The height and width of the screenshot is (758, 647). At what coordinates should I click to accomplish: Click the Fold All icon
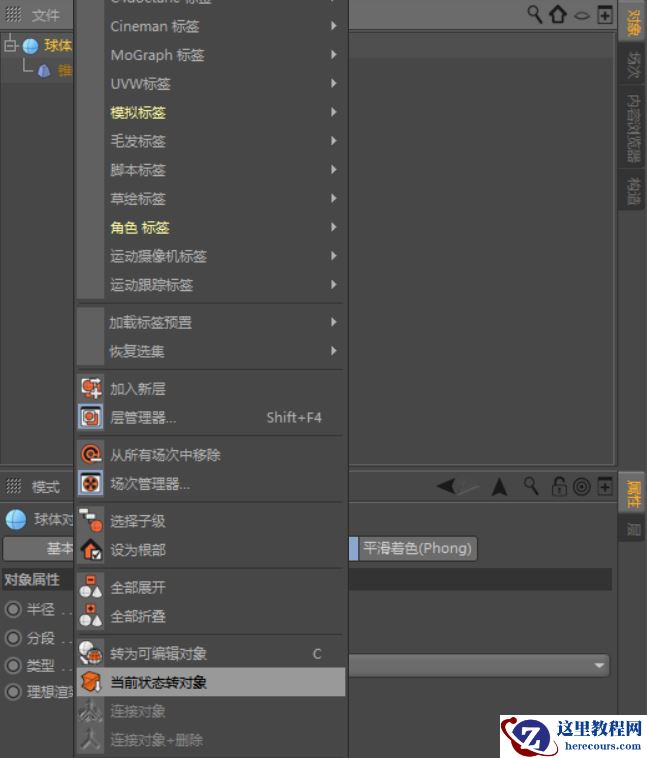point(91,616)
